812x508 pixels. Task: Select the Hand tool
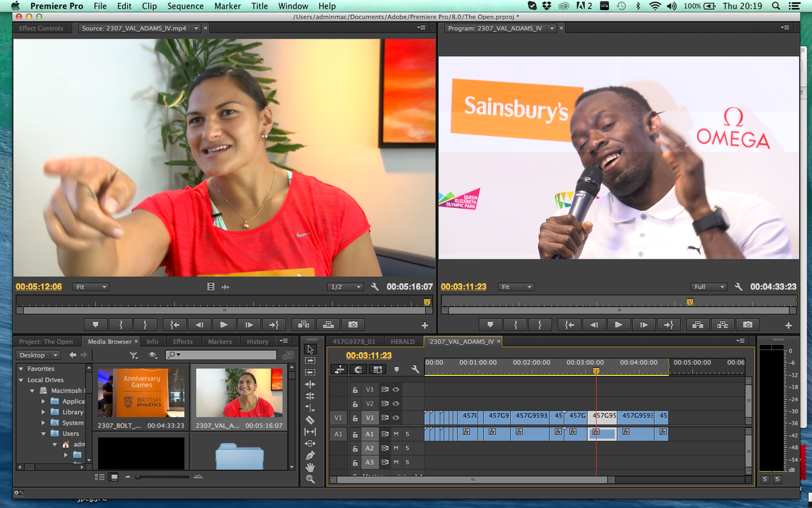pos(311,467)
